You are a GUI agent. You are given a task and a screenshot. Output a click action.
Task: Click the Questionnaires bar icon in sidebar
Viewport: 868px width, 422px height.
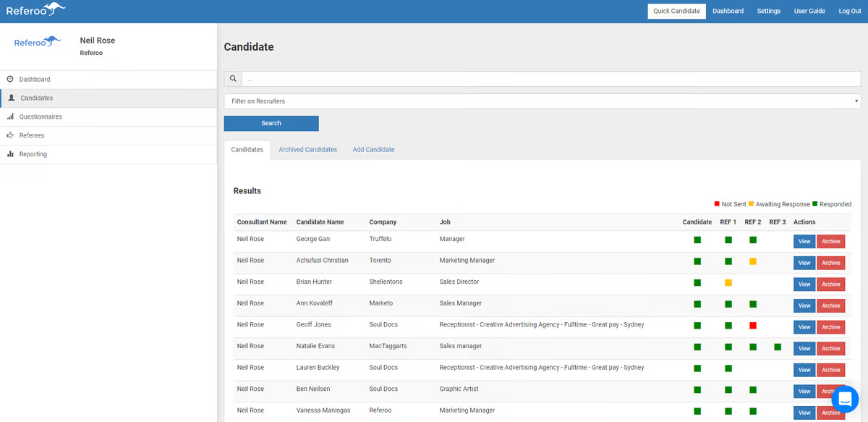pyautogui.click(x=10, y=117)
